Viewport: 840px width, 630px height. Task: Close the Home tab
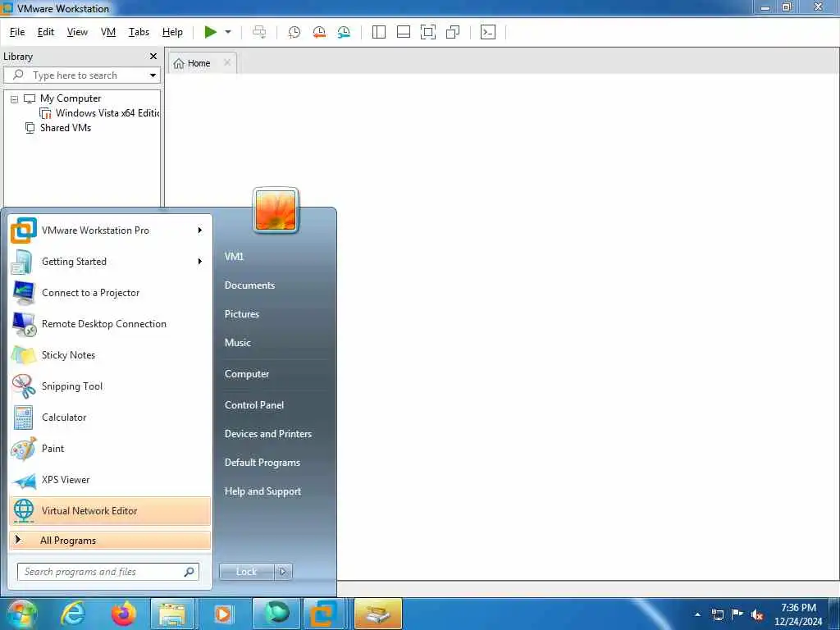click(x=227, y=62)
